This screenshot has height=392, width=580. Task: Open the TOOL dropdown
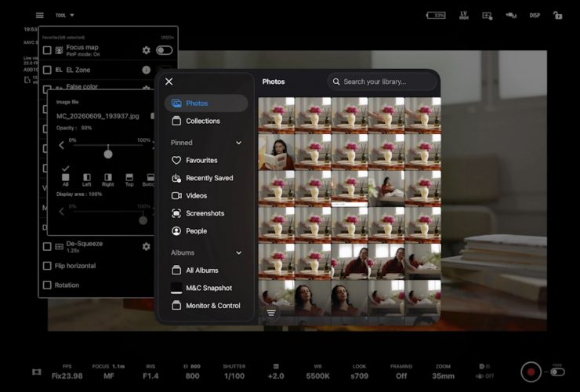pyautogui.click(x=65, y=15)
